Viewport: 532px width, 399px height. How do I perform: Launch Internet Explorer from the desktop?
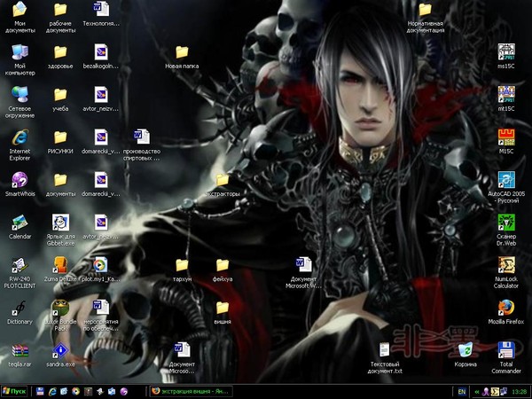point(20,145)
